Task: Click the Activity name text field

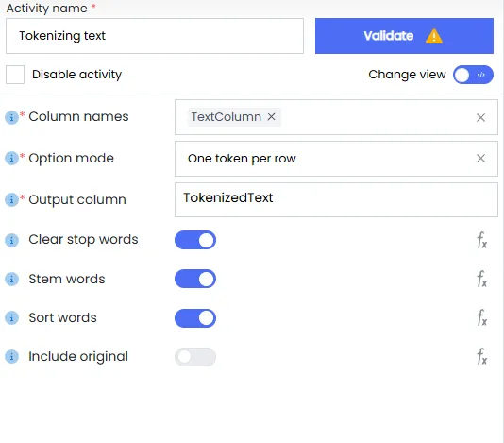Action: click(x=155, y=36)
